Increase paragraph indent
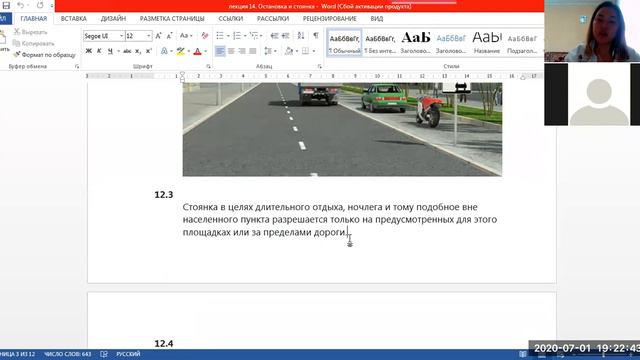 pos(286,36)
